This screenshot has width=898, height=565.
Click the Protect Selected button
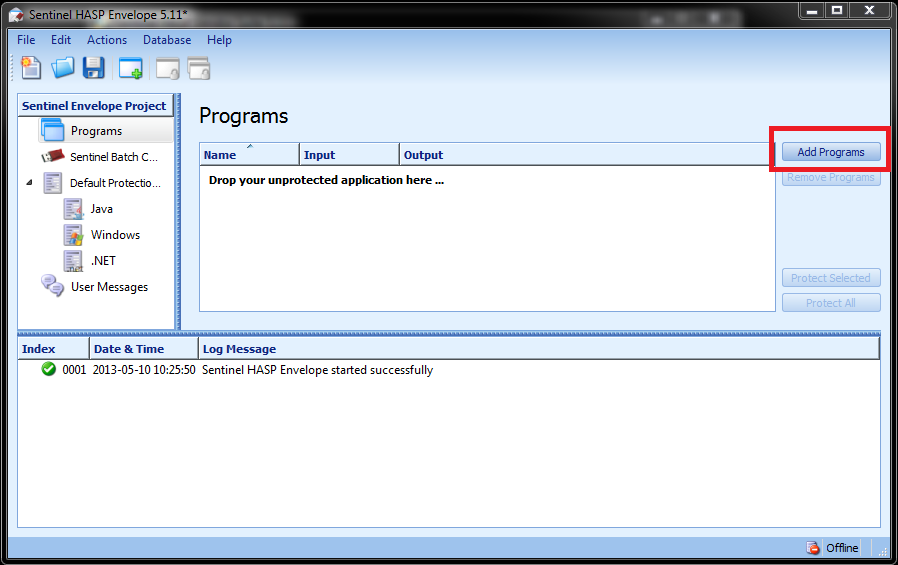point(831,278)
